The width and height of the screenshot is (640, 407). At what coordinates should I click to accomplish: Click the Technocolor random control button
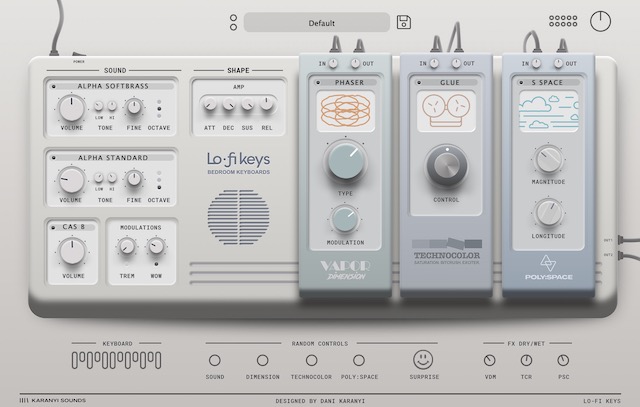click(312, 359)
